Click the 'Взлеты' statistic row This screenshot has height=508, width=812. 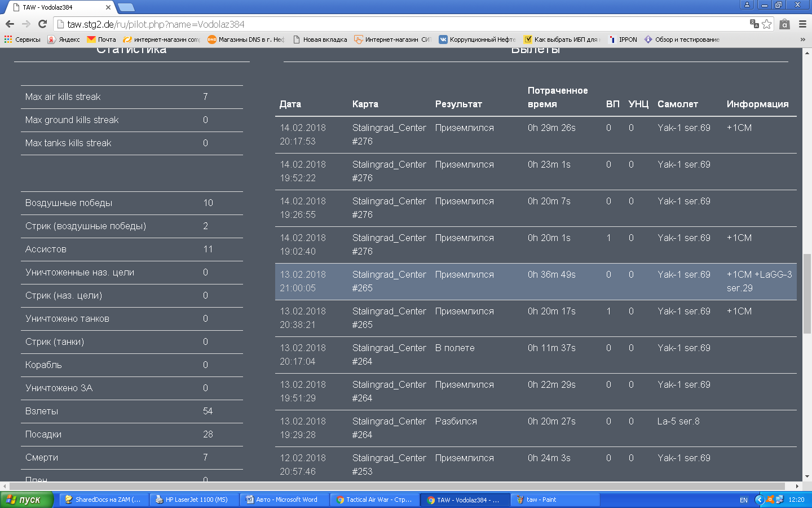132,411
